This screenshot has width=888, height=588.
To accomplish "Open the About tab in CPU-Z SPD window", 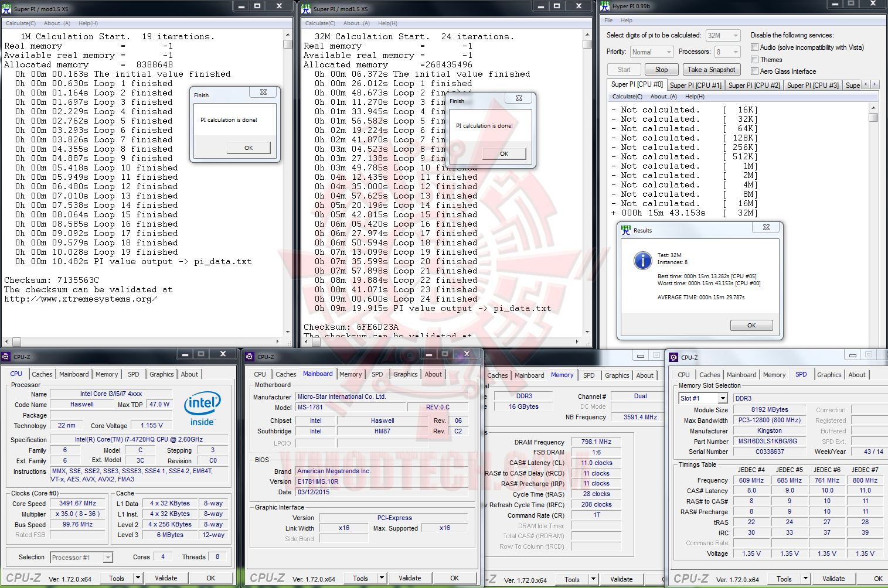I will [857, 375].
